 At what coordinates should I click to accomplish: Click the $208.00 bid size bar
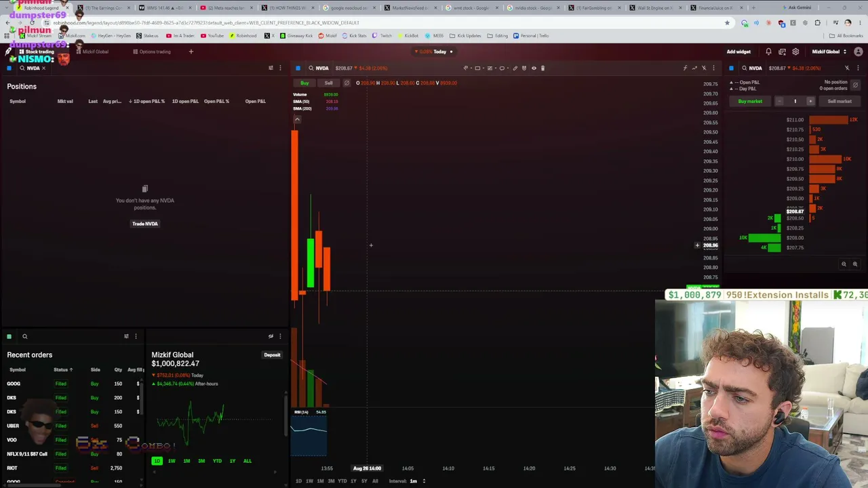(x=765, y=238)
